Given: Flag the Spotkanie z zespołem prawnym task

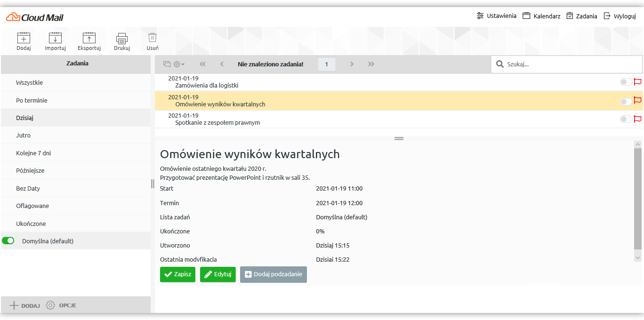Looking at the screenshot, I should click(x=638, y=119).
